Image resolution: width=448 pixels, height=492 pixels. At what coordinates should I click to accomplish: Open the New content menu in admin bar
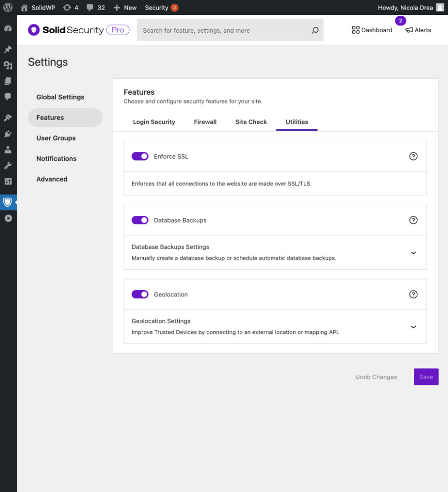(x=125, y=8)
